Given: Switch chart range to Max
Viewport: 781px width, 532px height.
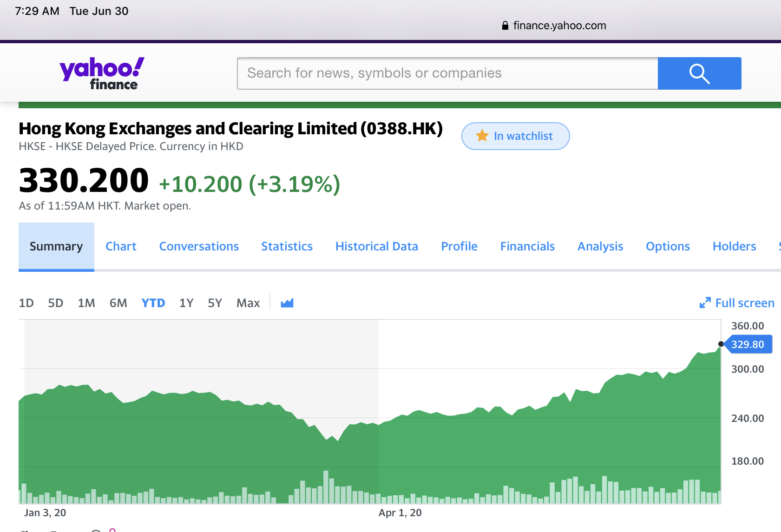Looking at the screenshot, I should (x=248, y=303).
